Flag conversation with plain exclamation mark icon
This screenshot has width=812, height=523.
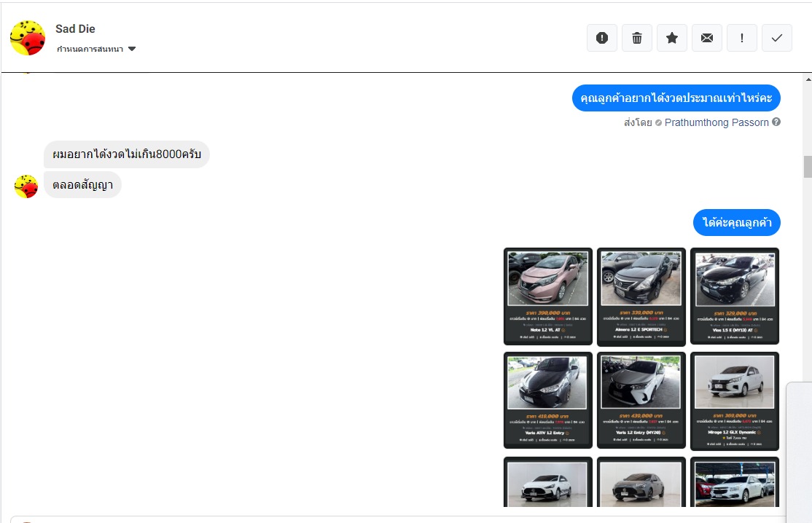coord(741,38)
